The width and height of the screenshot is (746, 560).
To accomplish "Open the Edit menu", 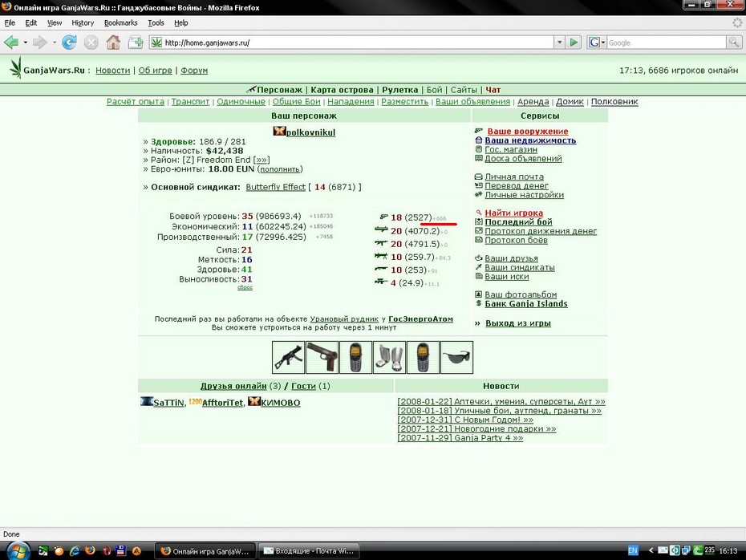I will [x=31, y=22].
